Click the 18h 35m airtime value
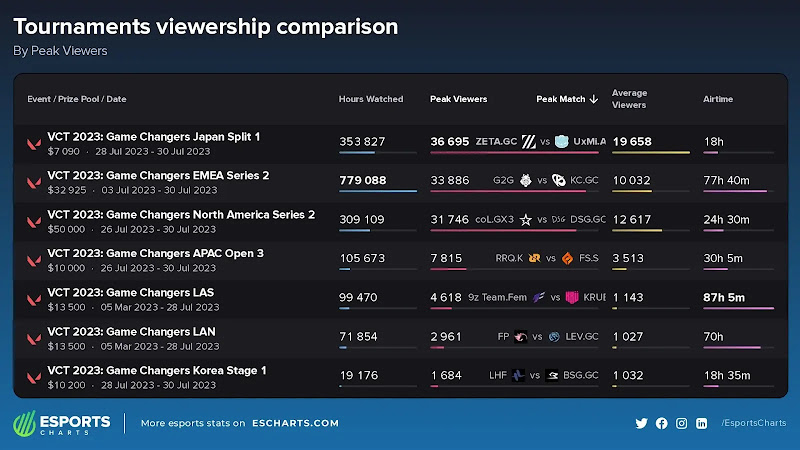 727,375
